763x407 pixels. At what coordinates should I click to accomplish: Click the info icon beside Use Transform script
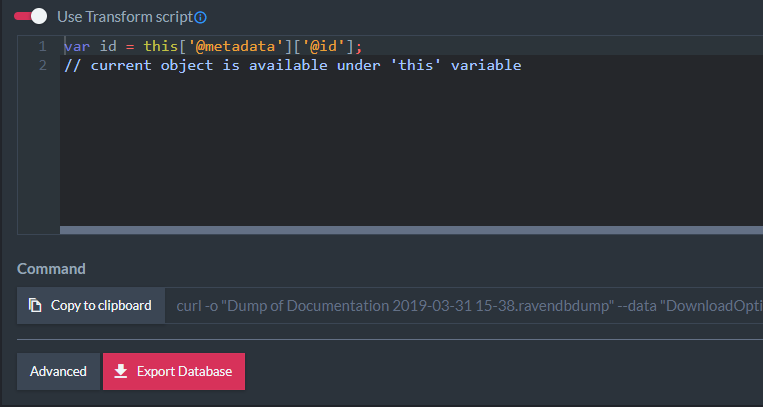click(x=200, y=18)
